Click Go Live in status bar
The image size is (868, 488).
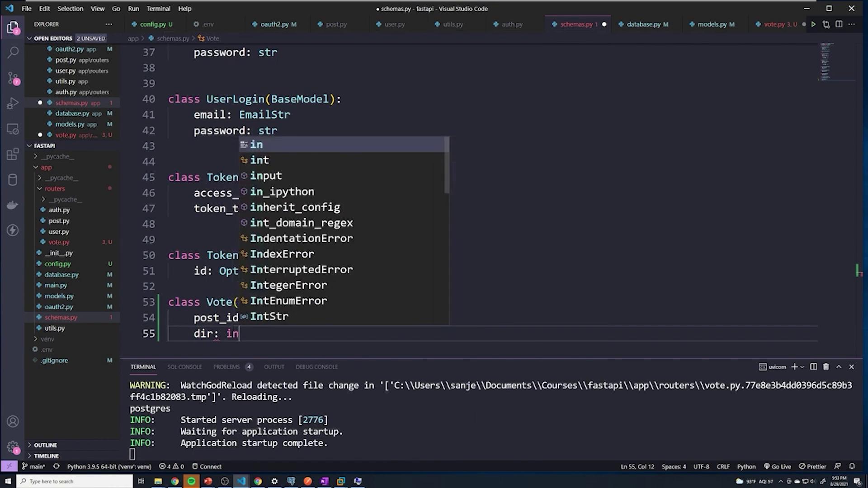pos(777,467)
